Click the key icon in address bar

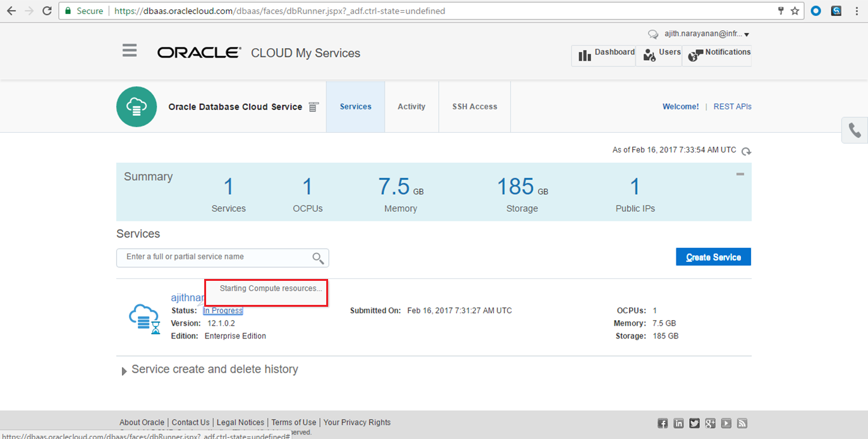click(x=781, y=11)
